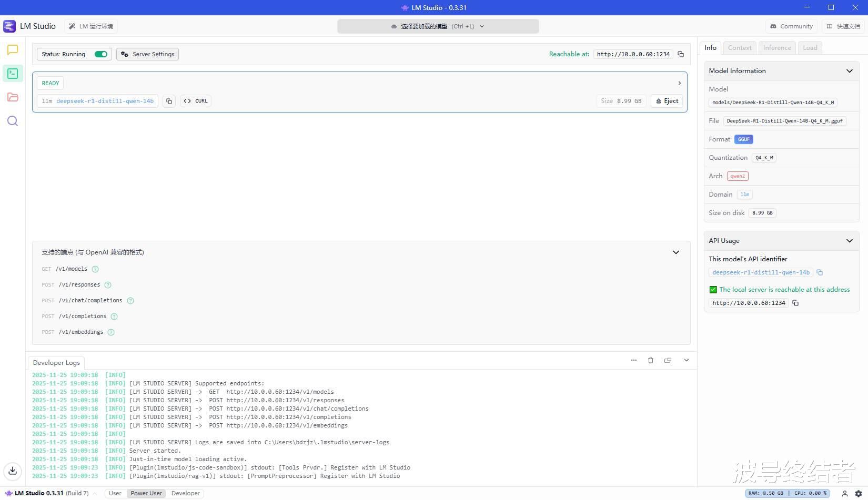Click the Size 8.99 GB label
Image resolution: width=868 pixels, height=500 pixels.
(621, 101)
